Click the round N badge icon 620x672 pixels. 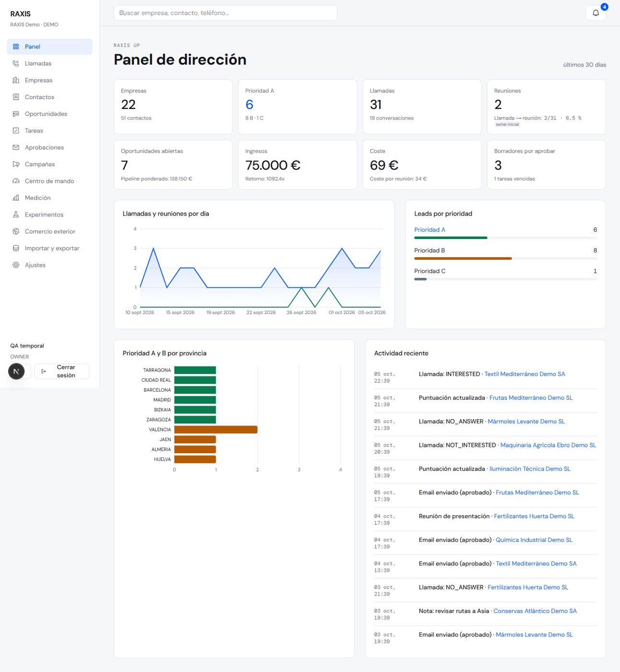click(x=16, y=371)
